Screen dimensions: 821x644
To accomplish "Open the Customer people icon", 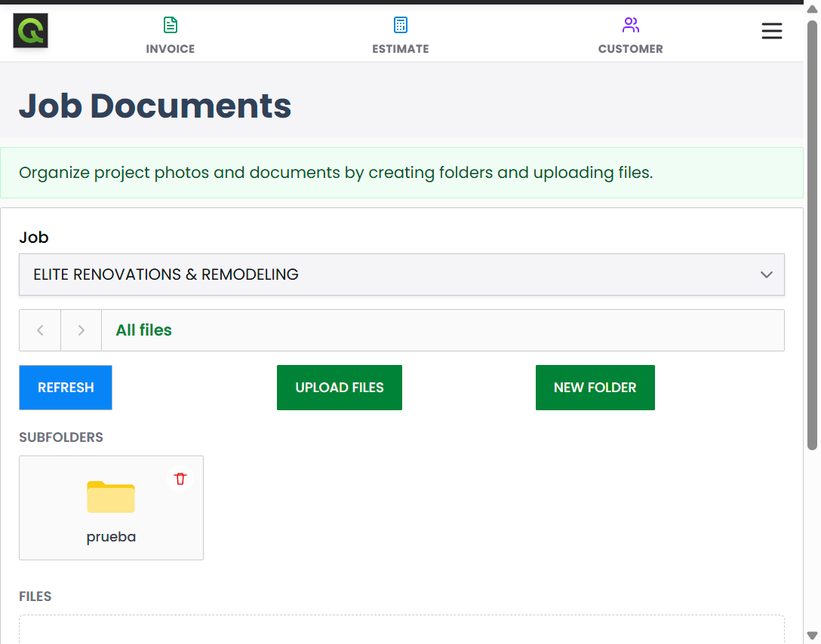I will (630, 25).
